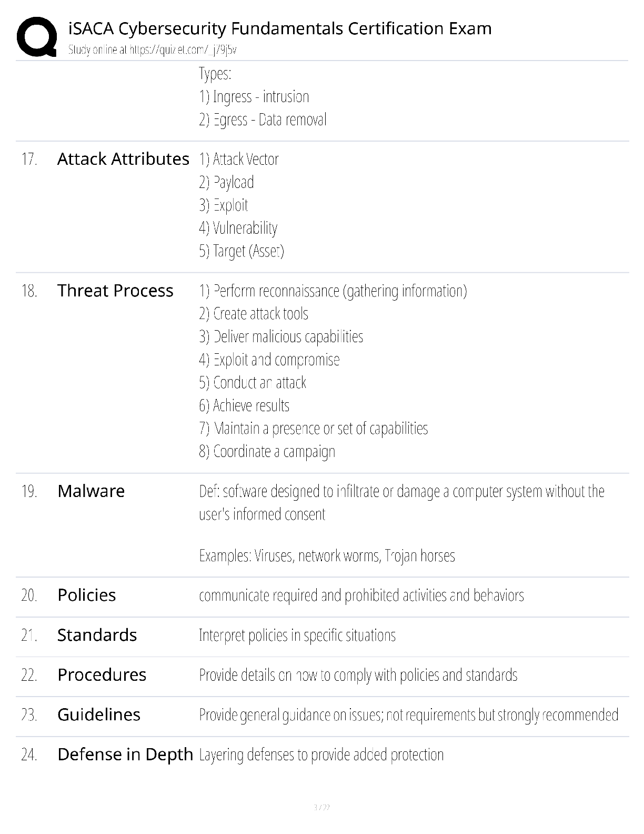Click the Guidelines term heading
Screen dimensions: 644x834
coord(99,714)
